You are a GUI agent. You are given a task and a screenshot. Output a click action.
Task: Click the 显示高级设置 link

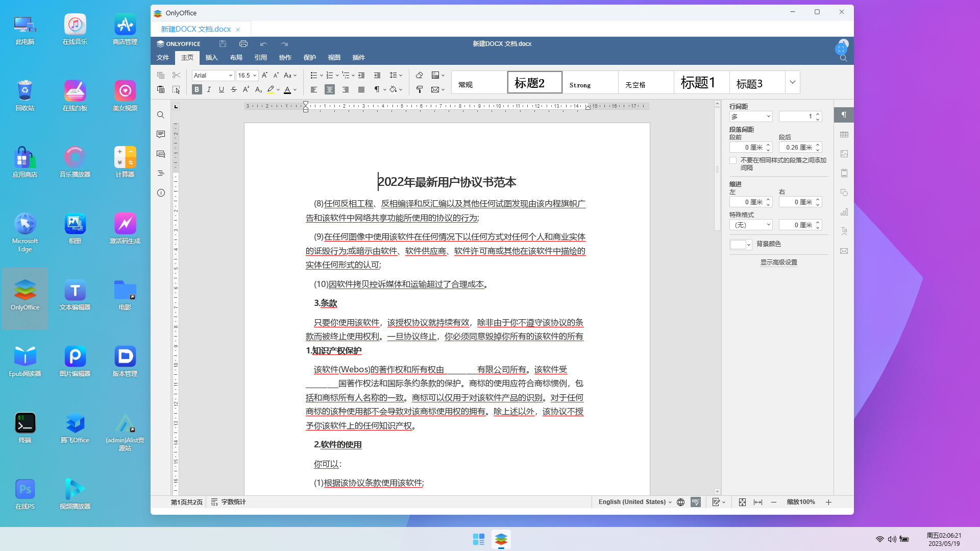pos(778,262)
